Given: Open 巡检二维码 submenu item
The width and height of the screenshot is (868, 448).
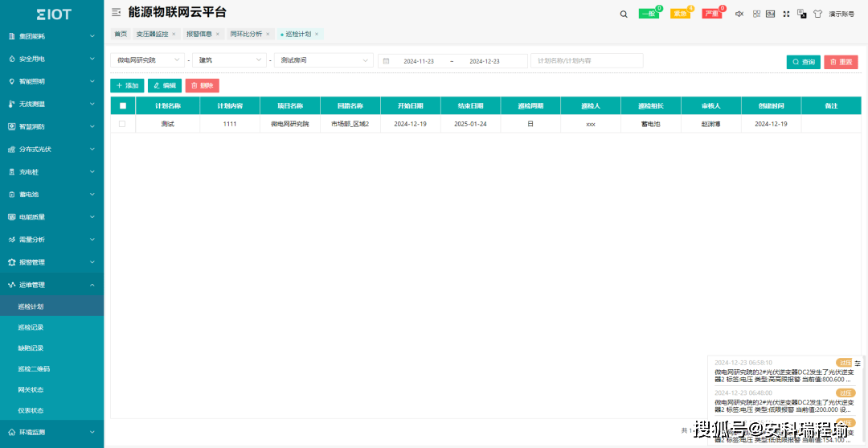Looking at the screenshot, I should point(34,369).
